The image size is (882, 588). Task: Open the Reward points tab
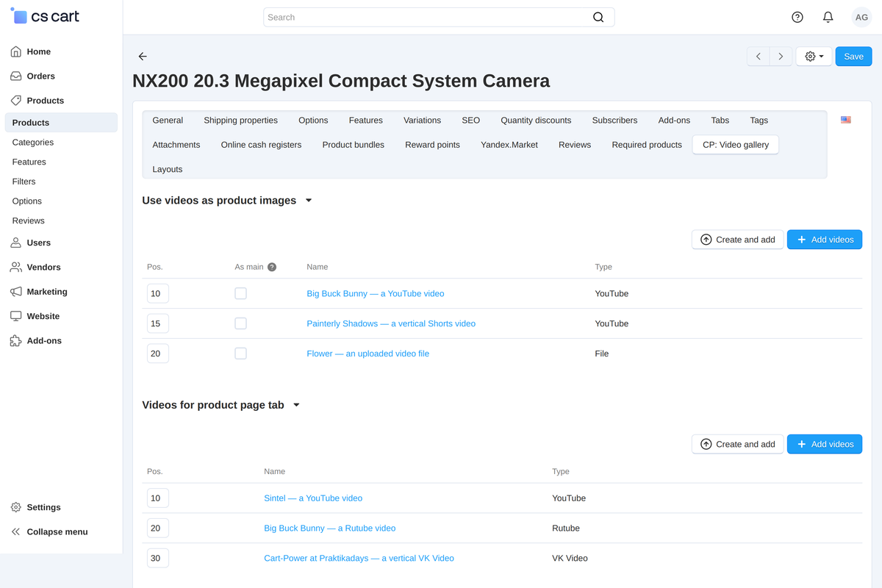coord(433,145)
